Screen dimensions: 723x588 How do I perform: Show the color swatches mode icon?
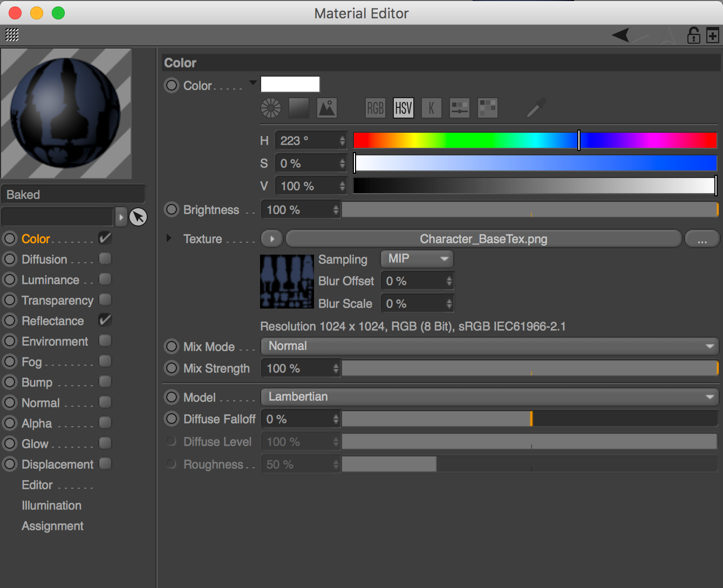[x=488, y=108]
